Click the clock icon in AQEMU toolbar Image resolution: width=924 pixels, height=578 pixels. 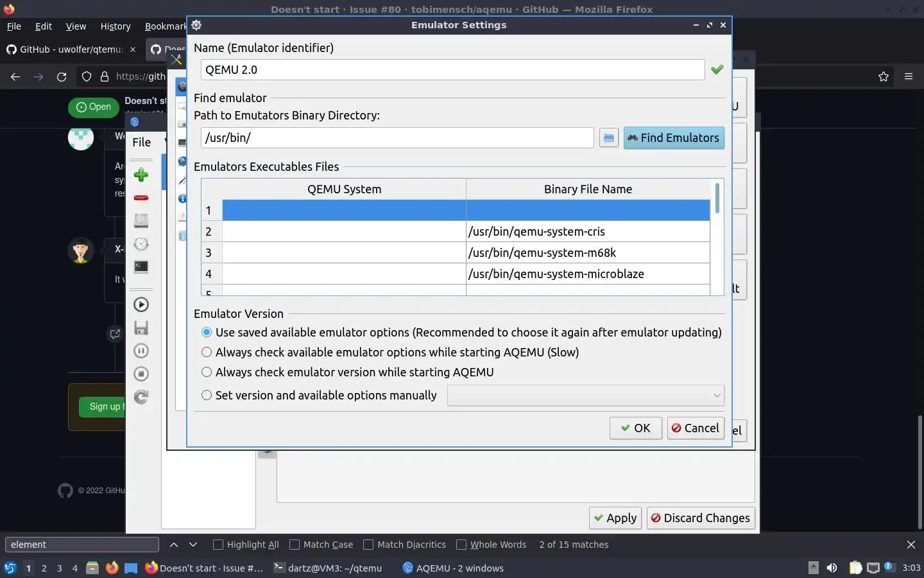coord(141,244)
